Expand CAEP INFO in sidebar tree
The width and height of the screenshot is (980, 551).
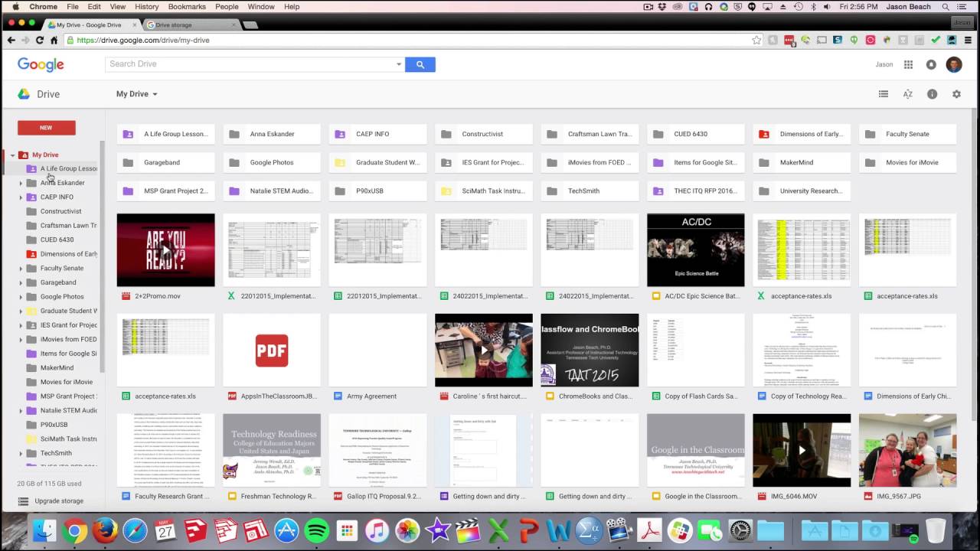click(21, 197)
